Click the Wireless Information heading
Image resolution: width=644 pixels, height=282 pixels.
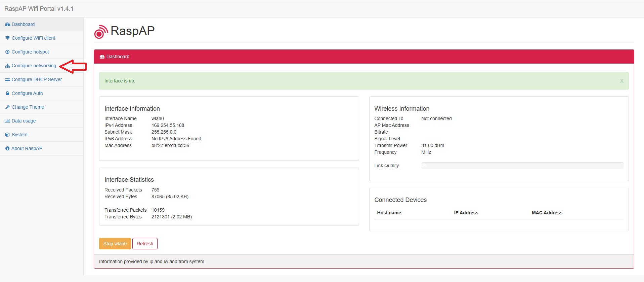tap(402, 109)
